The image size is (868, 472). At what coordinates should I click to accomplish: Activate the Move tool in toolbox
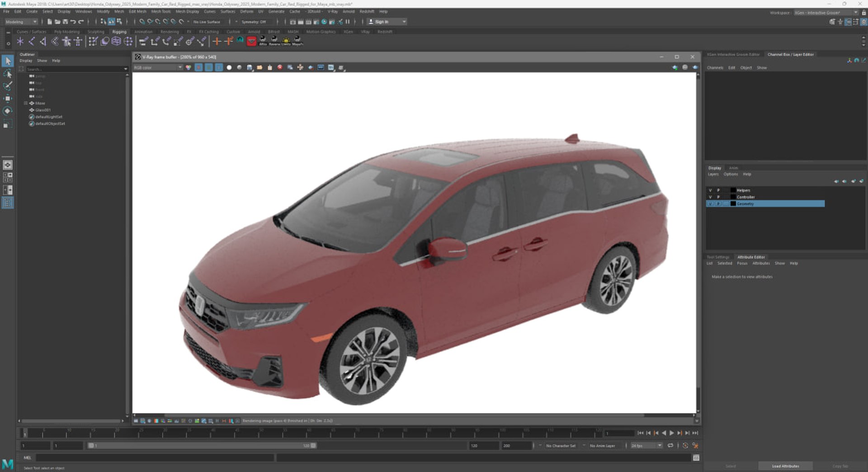tap(8, 99)
